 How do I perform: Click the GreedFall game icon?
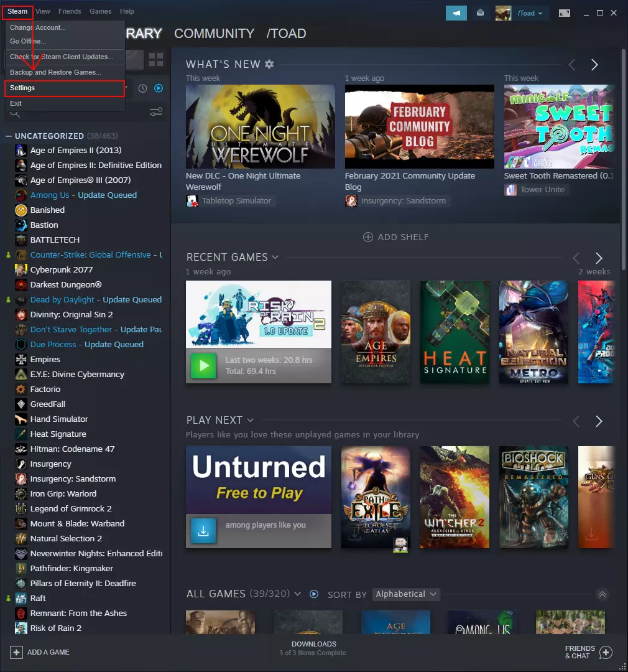[21, 404]
